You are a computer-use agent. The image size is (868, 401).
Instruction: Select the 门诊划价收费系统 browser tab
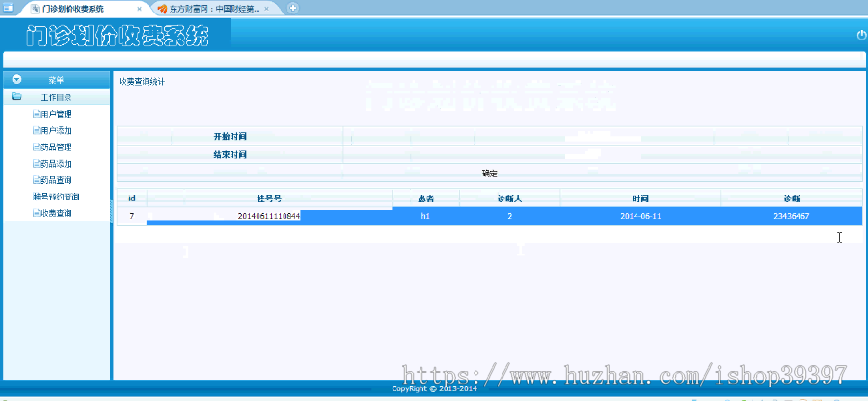(73, 9)
